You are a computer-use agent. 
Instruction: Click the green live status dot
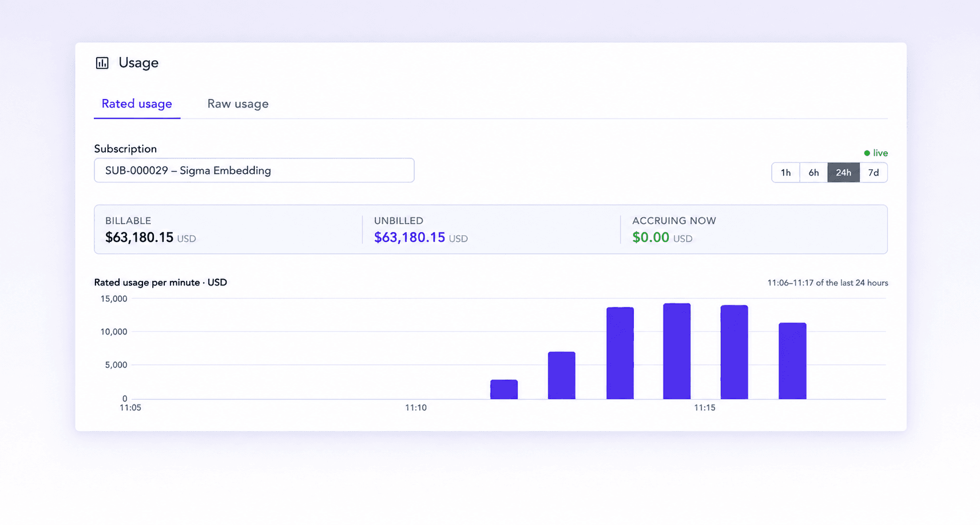[867, 153]
